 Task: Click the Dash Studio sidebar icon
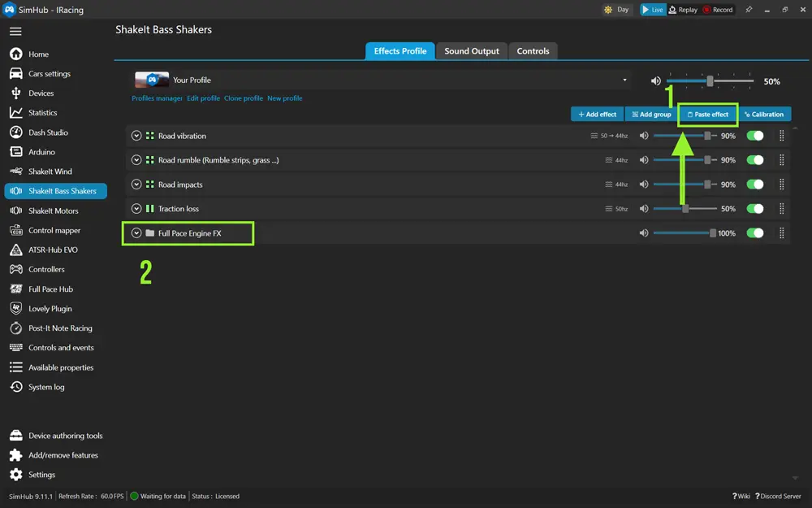click(15, 132)
